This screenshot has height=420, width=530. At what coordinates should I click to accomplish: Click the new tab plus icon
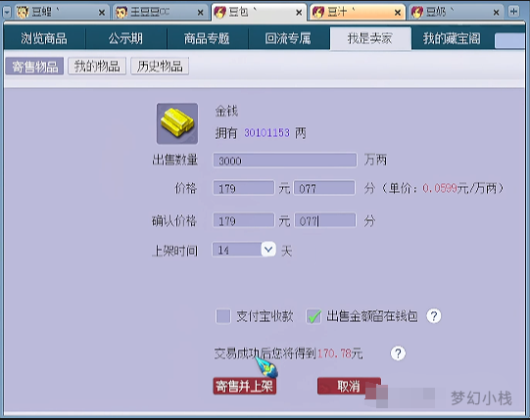pyautogui.click(x=513, y=12)
